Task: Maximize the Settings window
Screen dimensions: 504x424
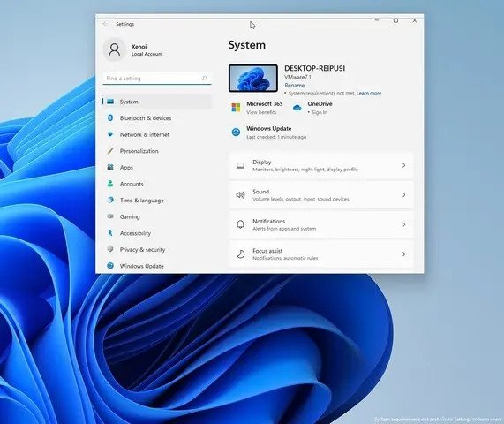Action: 395,20
